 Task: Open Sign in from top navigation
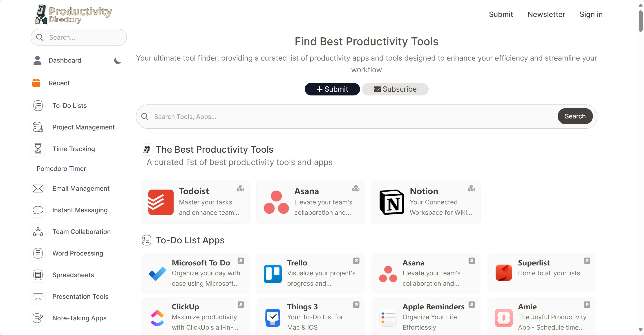tap(591, 14)
